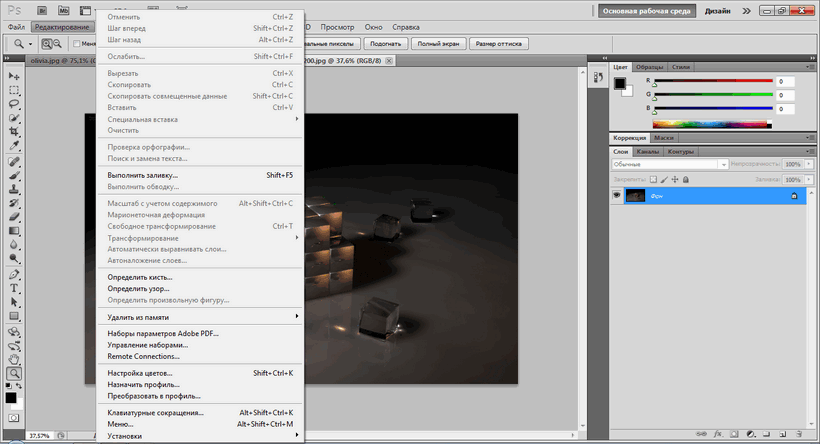Open the blend mode dropdown 'Обычные'
The height and width of the screenshot is (444, 820).
[x=668, y=164]
